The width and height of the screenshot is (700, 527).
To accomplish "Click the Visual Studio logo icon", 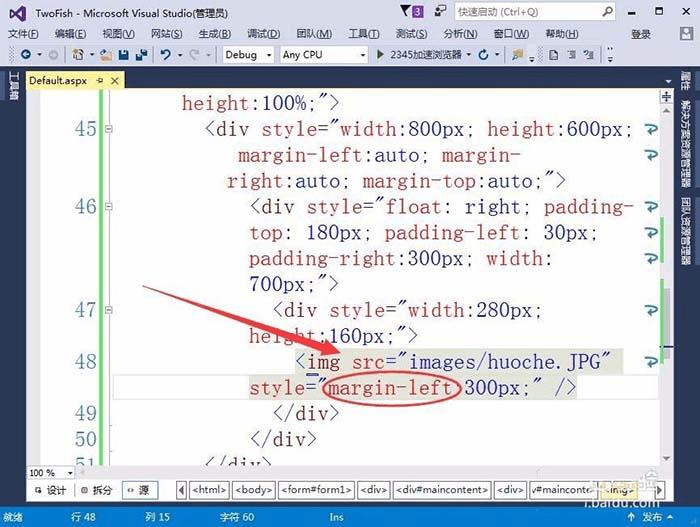I will pyautogui.click(x=17, y=13).
